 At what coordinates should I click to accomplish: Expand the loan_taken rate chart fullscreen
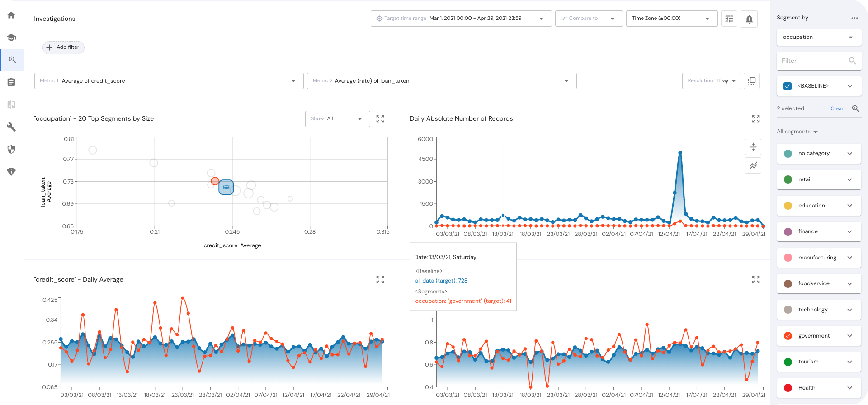click(756, 280)
